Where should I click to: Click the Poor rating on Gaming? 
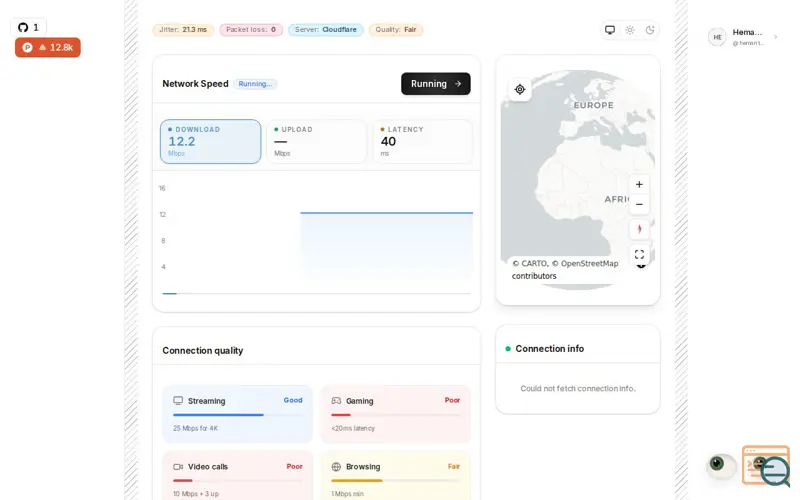click(452, 400)
